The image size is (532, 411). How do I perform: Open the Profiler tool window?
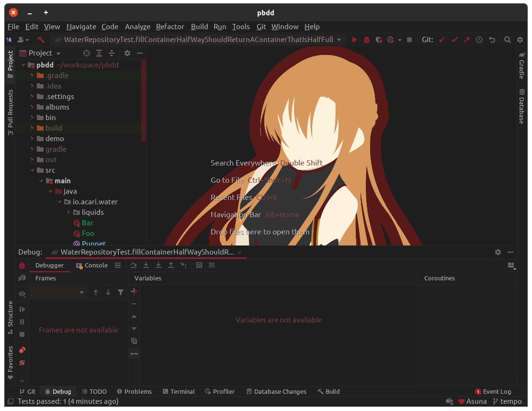[220, 391]
